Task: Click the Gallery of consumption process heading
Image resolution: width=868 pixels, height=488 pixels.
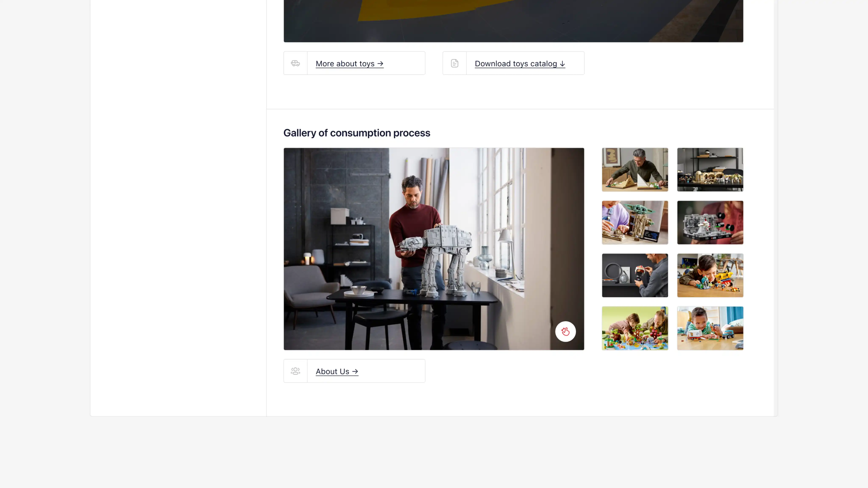Action: click(x=356, y=133)
